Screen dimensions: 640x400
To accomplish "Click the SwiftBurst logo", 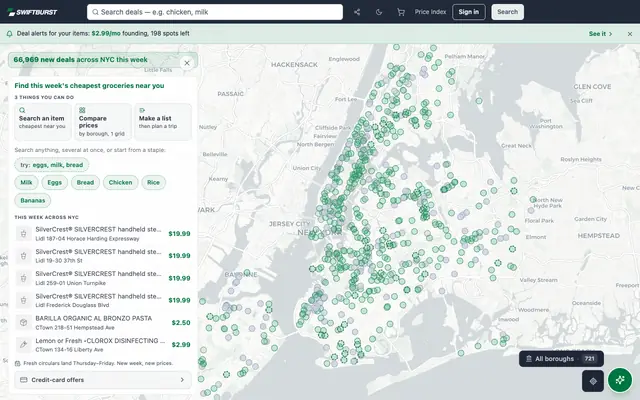I will tap(32, 12).
